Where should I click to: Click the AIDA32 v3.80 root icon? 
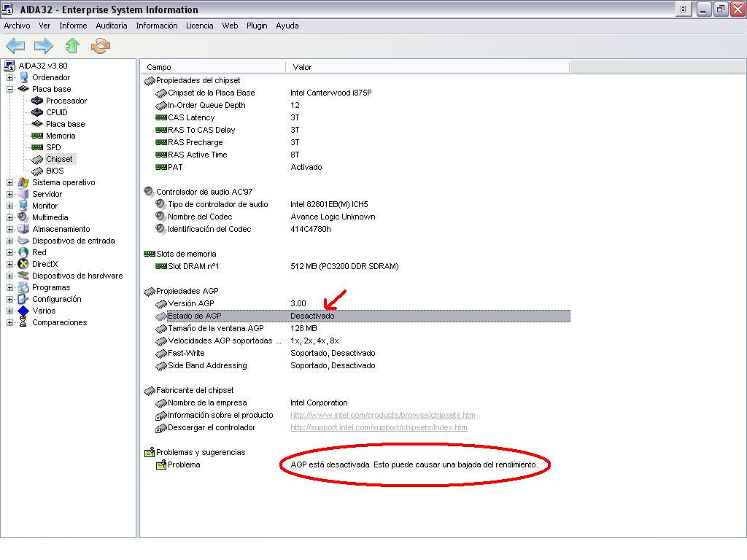pyautogui.click(x=9, y=66)
